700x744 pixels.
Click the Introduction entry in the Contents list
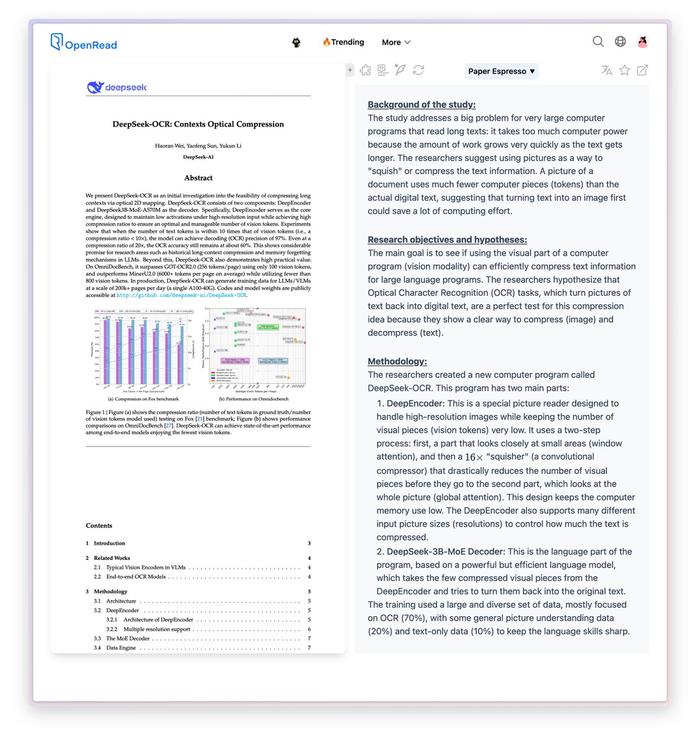[x=109, y=543]
